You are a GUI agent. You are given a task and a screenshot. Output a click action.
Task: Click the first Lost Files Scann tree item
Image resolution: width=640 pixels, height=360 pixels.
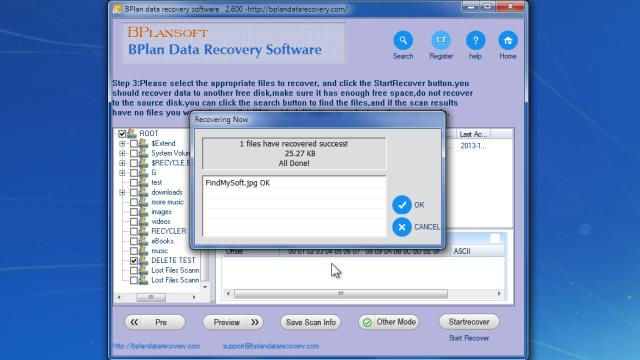coord(175,270)
